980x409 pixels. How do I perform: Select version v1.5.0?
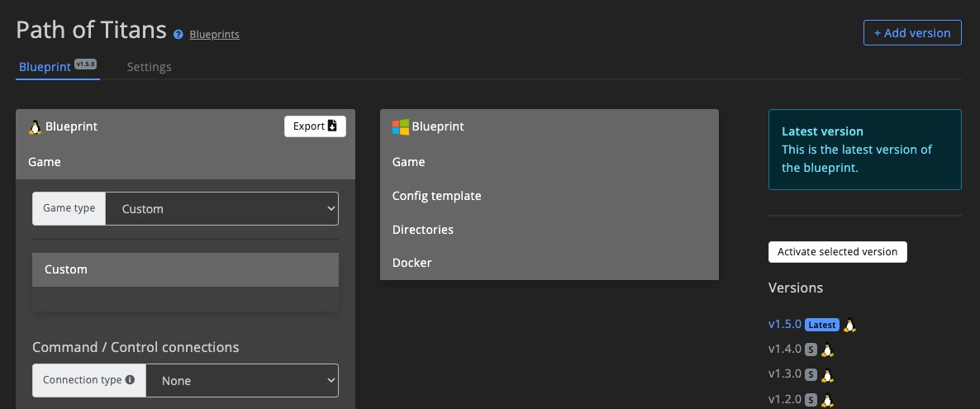point(784,325)
